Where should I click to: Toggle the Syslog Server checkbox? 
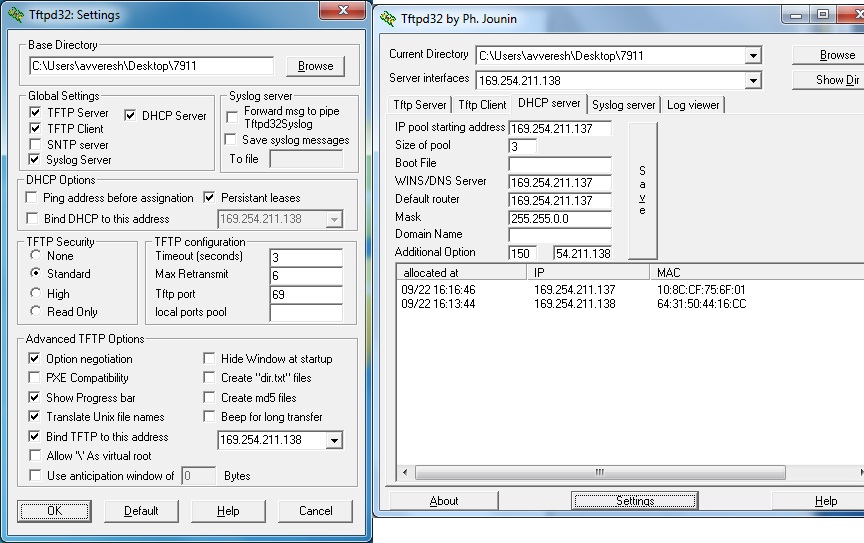click(x=35, y=160)
